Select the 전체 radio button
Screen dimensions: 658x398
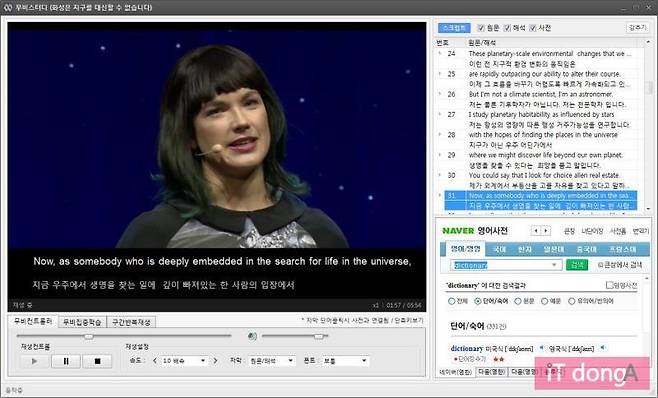452,301
